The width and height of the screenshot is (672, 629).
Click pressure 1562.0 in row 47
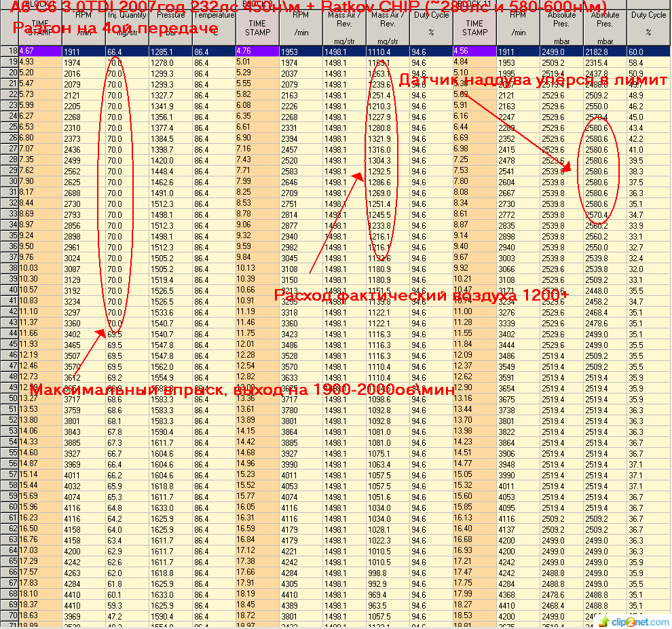click(x=170, y=367)
